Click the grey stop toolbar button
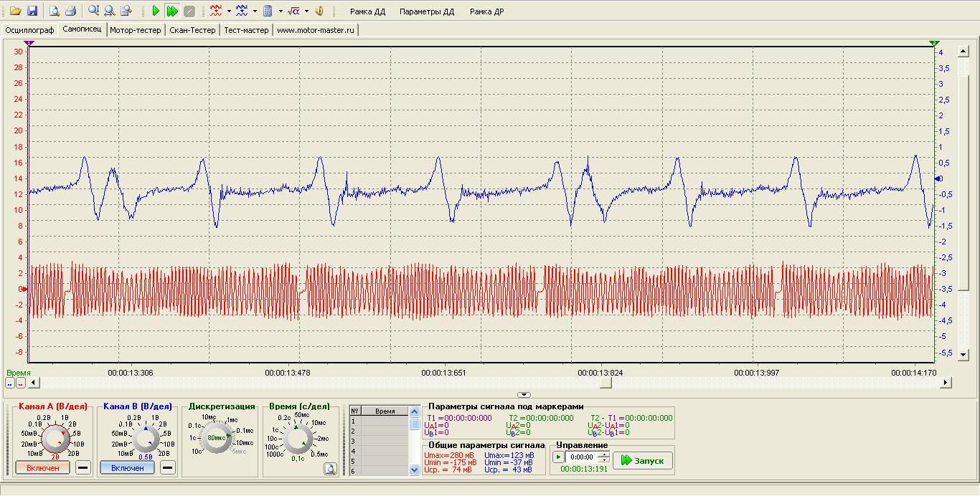The width and height of the screenshot is (980, 496). (x=189, y=11)
